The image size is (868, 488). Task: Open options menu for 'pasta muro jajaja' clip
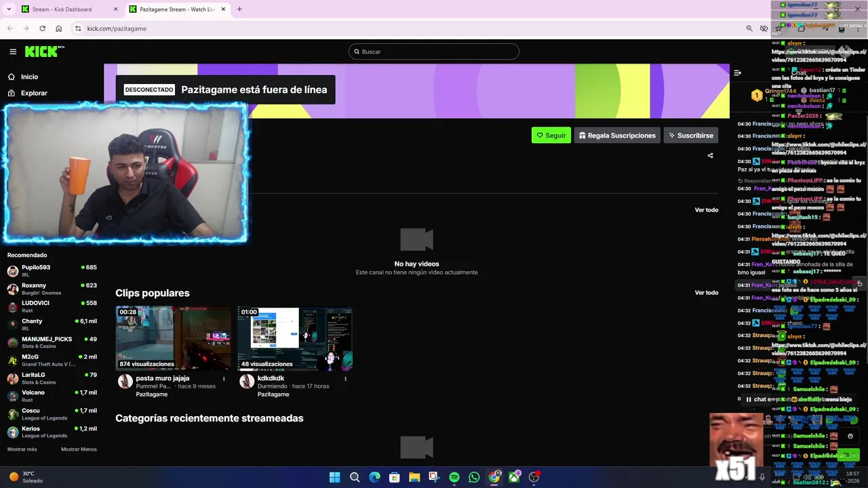coord(224,379)
